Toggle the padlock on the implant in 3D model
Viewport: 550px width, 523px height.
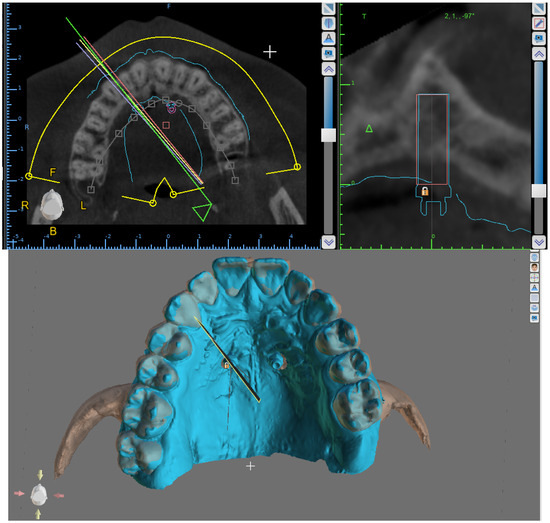pos(226,365)
